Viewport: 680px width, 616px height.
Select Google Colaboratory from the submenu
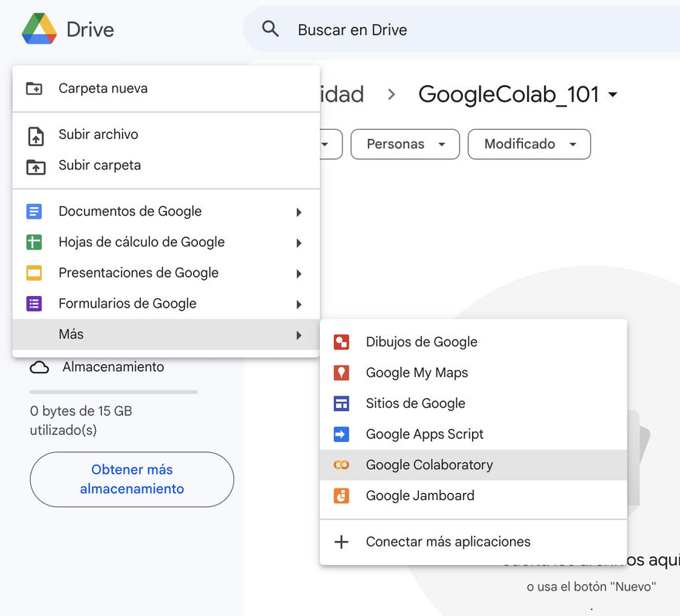[474, 465]
